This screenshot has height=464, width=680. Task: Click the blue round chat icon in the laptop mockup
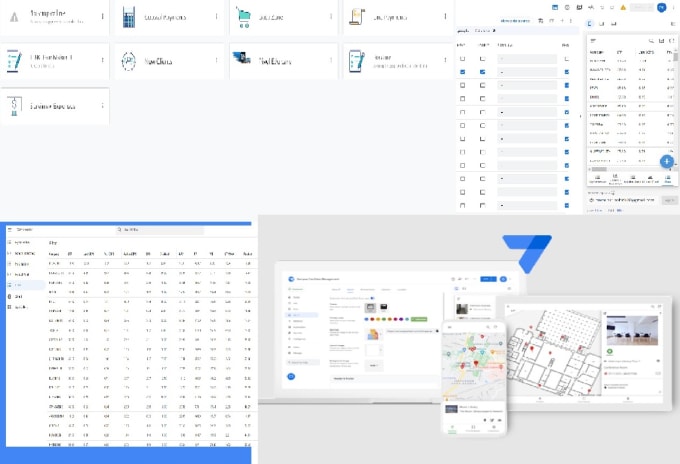[x=291, y=376]
